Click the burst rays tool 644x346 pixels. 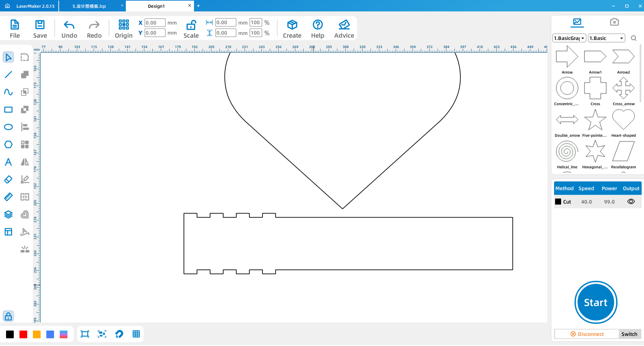click(x=25, y=249)
